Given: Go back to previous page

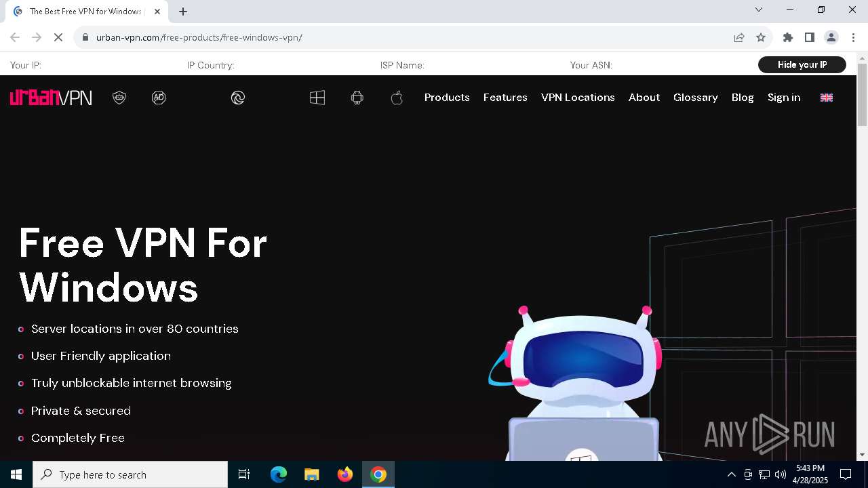Looking at the screenshot, I should pyautogui.click(x=15, y=37).
